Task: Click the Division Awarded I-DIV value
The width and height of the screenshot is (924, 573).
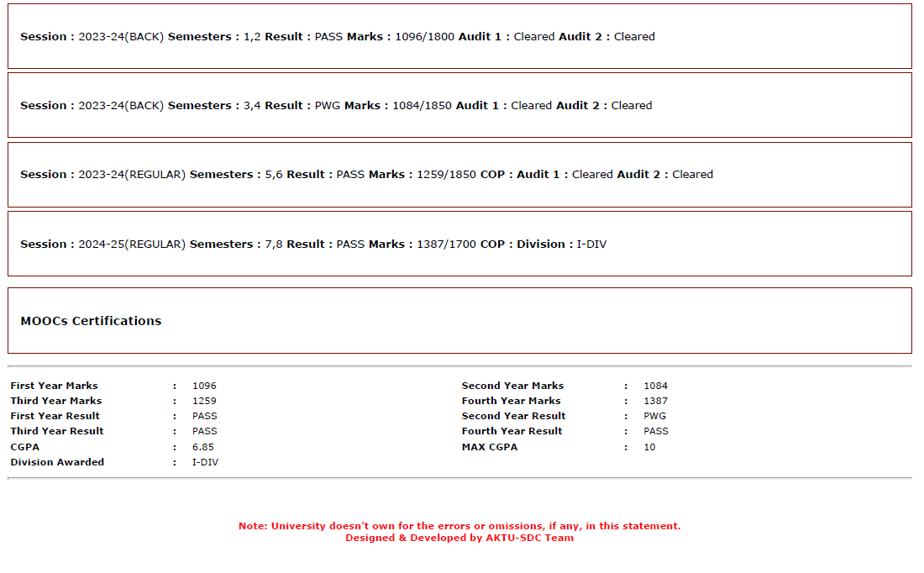Action: click(205, 462)
